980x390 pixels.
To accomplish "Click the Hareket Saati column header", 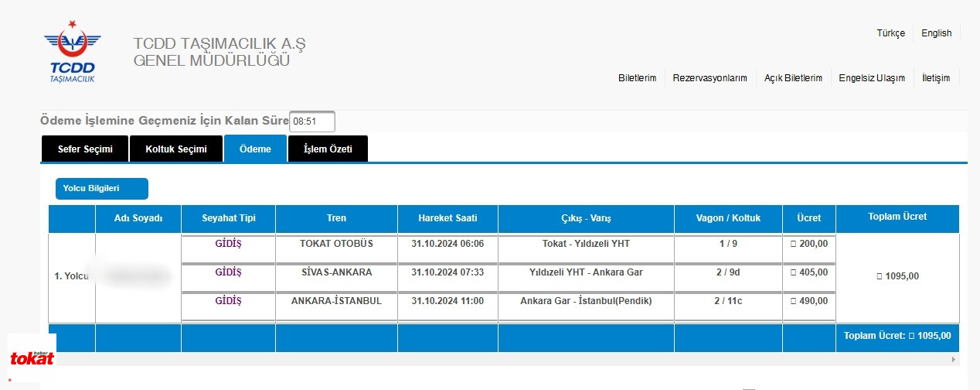I will (447, 218).
